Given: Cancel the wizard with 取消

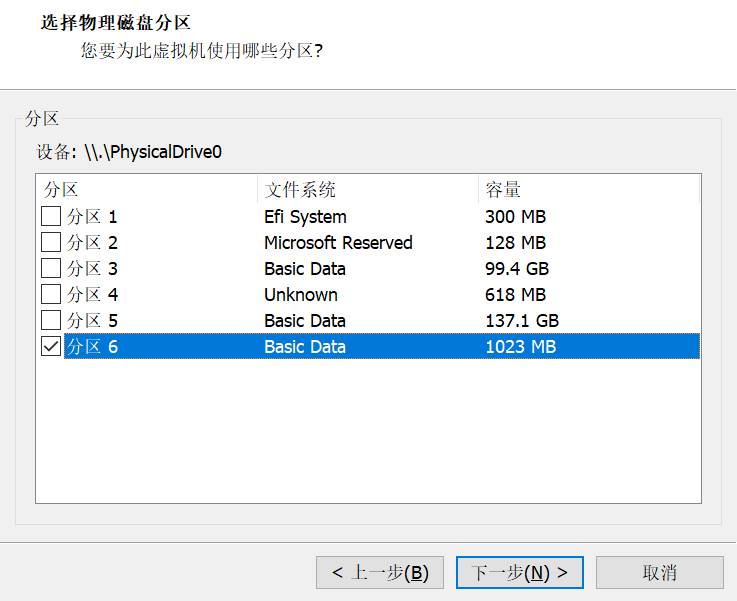Looking at the screenshot, I should pyautogui.click(x=659, y=573).
